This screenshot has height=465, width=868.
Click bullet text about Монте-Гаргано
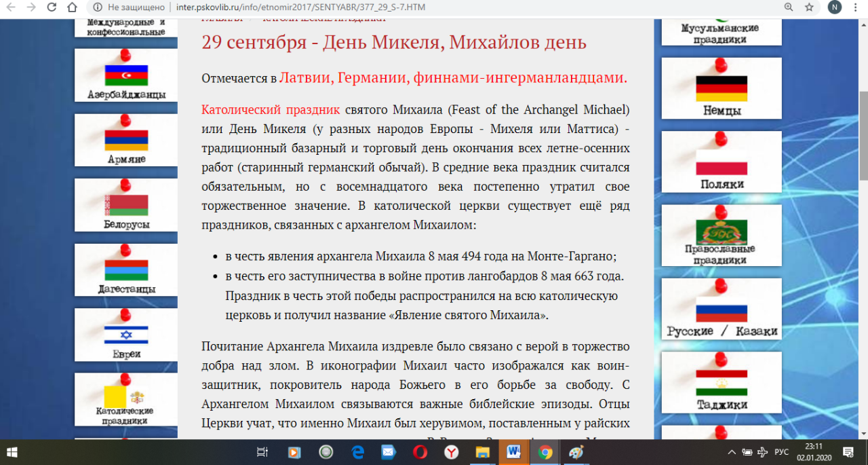coord(421,257)
